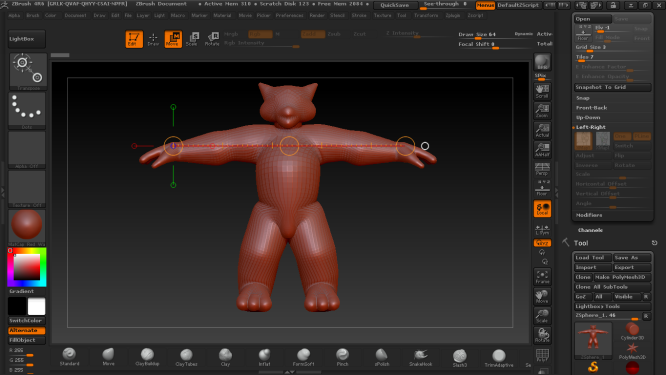Select the Move brush in bottom shelf
Viewport: 666px width, 375px height.
click(108, 357)
